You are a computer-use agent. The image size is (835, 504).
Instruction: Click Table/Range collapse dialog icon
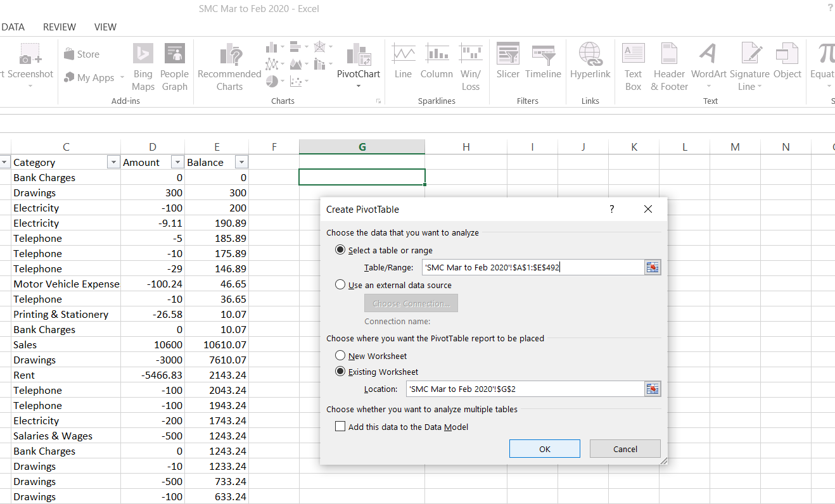point(652,268)
